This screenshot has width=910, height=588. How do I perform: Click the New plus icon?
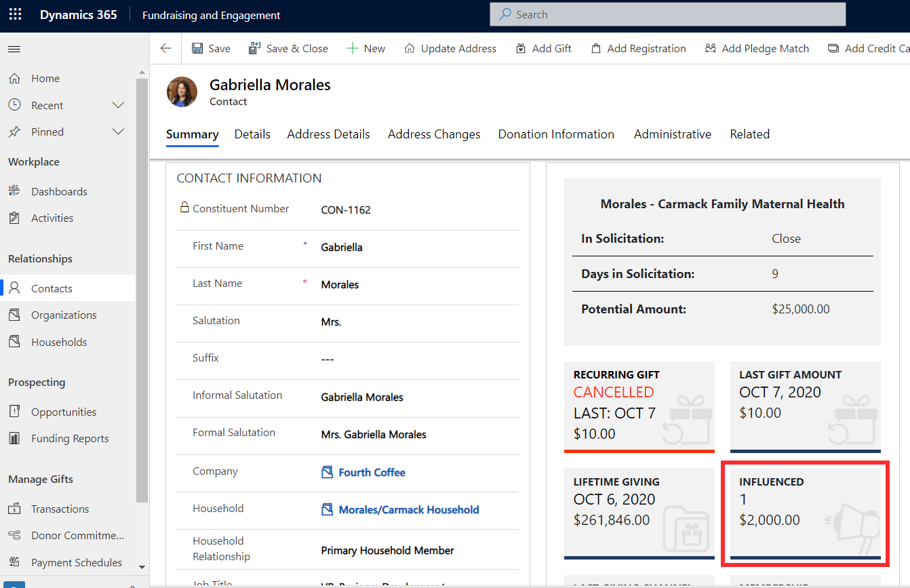point(352,48)
